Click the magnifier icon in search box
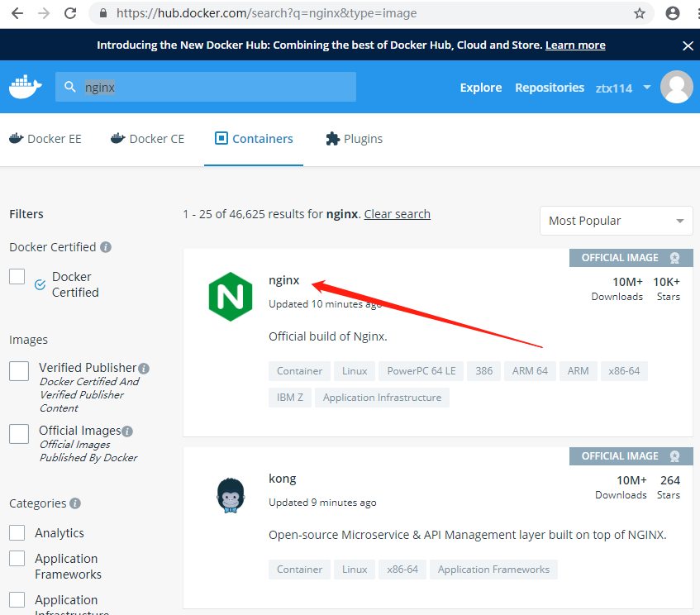The image size is (700, 615). point(69,87)
